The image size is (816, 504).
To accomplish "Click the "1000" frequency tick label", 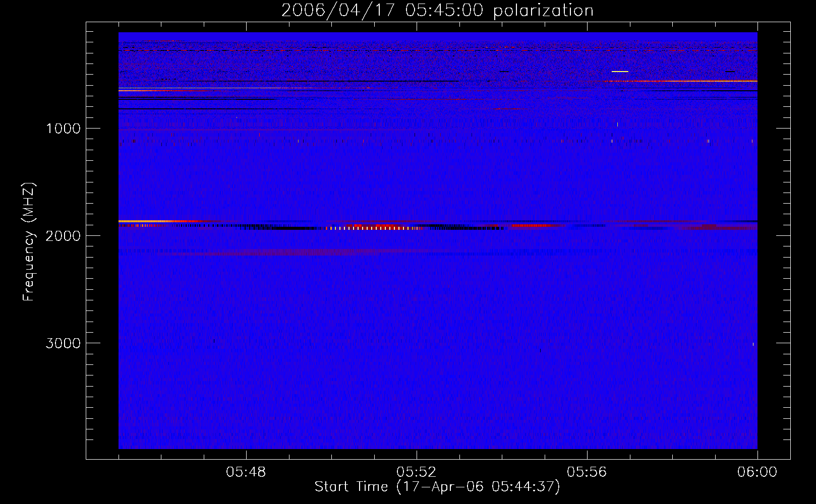I will click(63, 129).
